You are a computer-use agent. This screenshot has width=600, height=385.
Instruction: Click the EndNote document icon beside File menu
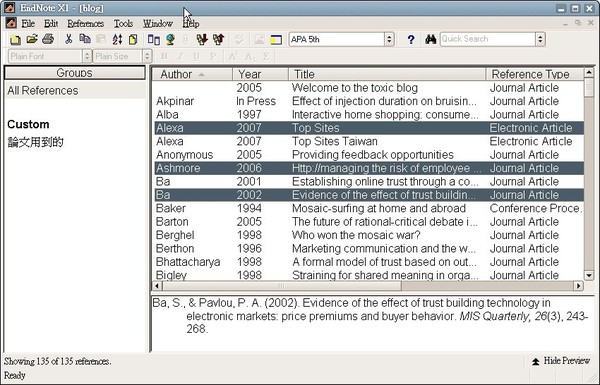(x=11, y=23)
